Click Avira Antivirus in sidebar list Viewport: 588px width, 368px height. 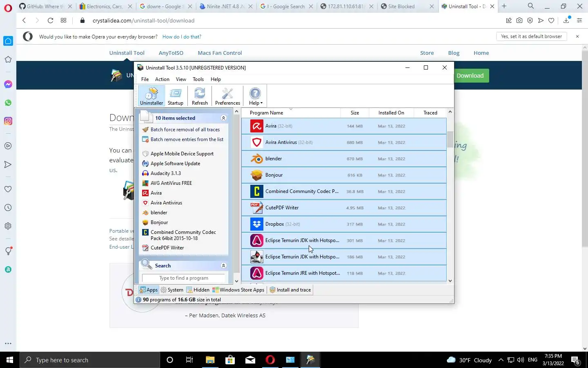pos(166,203)
